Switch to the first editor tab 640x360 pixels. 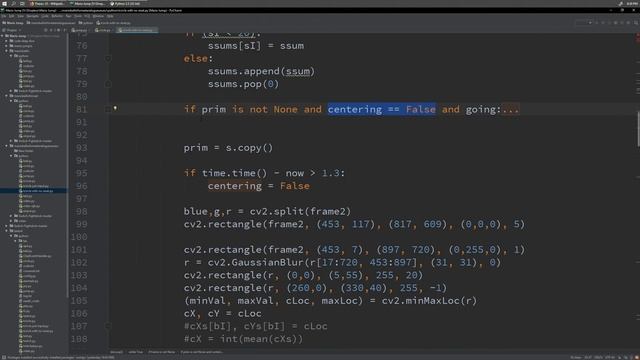point(79,30)
